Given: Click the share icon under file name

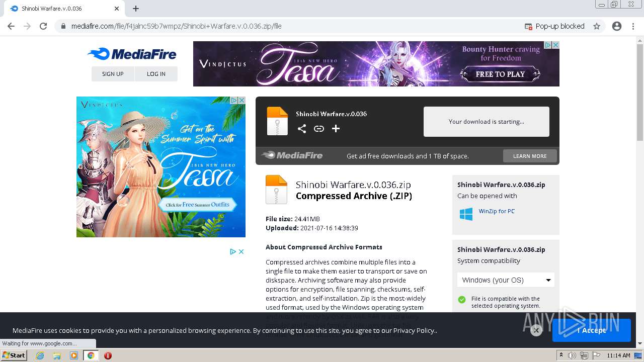Looking at the screenshot, I should 301,129.
